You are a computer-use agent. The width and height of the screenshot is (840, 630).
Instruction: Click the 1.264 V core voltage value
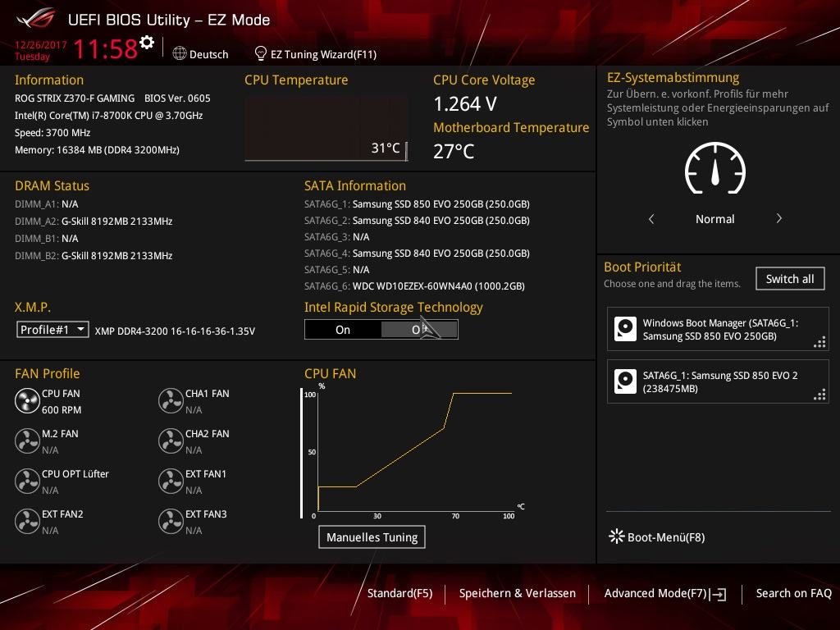click(x=465, y=104)
